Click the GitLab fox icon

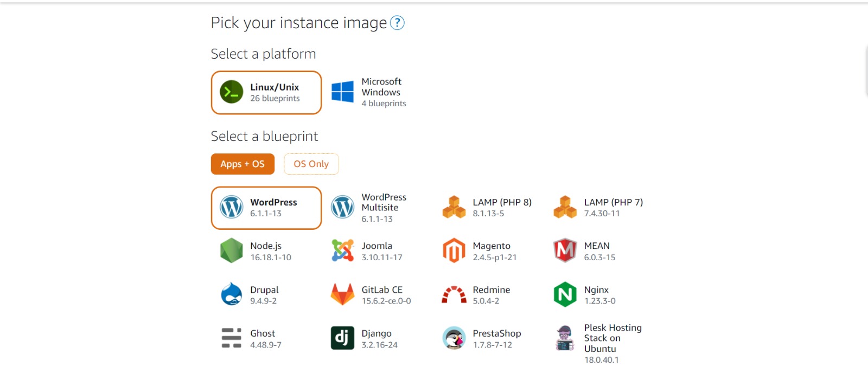coord(342,294)
